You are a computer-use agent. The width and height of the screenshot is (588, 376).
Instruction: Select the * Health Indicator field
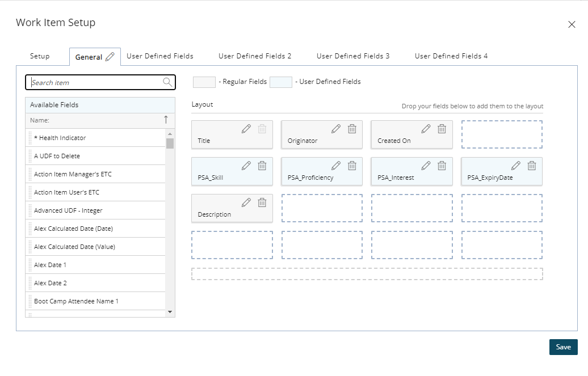(95, 138)
